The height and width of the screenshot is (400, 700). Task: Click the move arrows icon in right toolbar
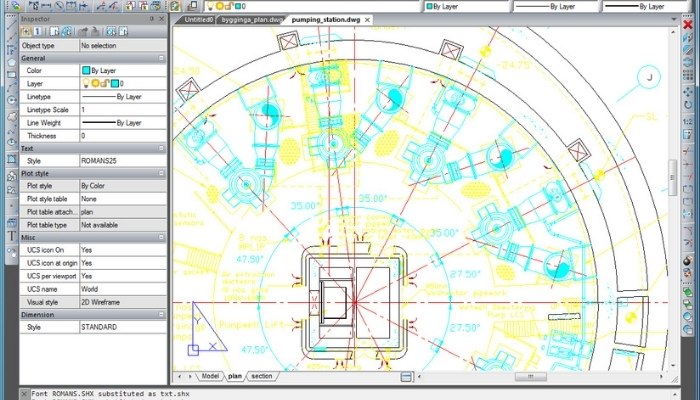688,92
